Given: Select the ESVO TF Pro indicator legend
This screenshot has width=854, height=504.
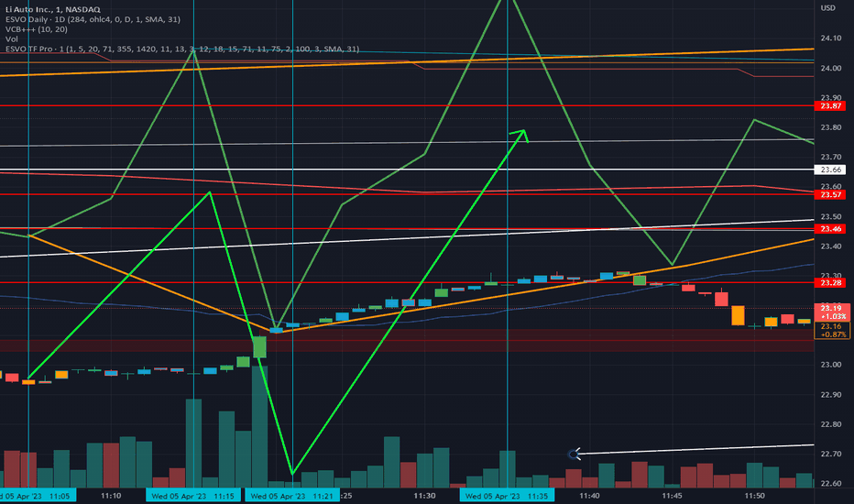Looking at the screenshot, I should [x=182, y=49].
